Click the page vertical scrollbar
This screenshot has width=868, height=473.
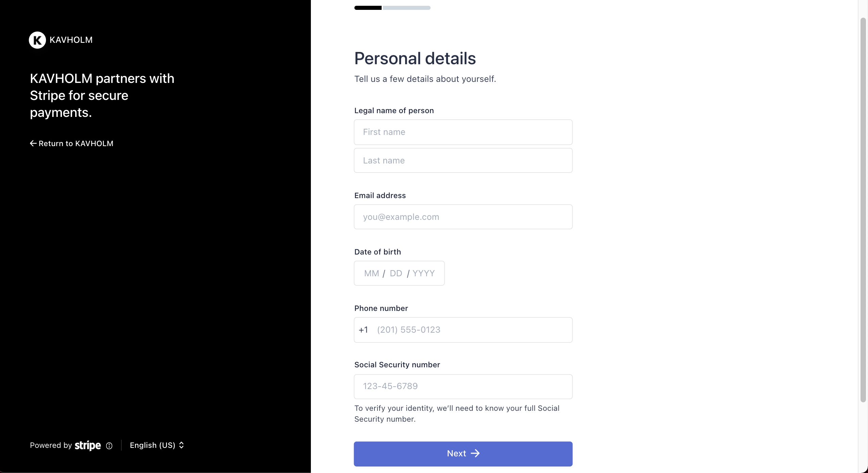863,210
